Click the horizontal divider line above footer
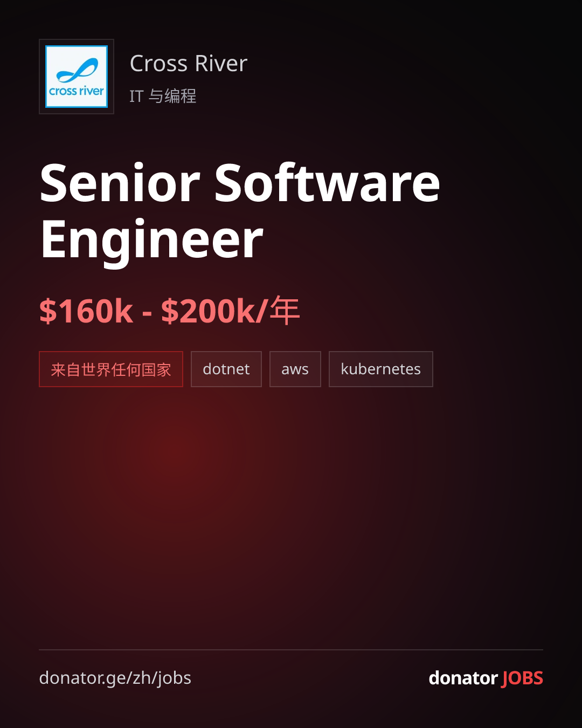Image resolution: width=582 pixels, height=728 pixels. coord(291,650)
